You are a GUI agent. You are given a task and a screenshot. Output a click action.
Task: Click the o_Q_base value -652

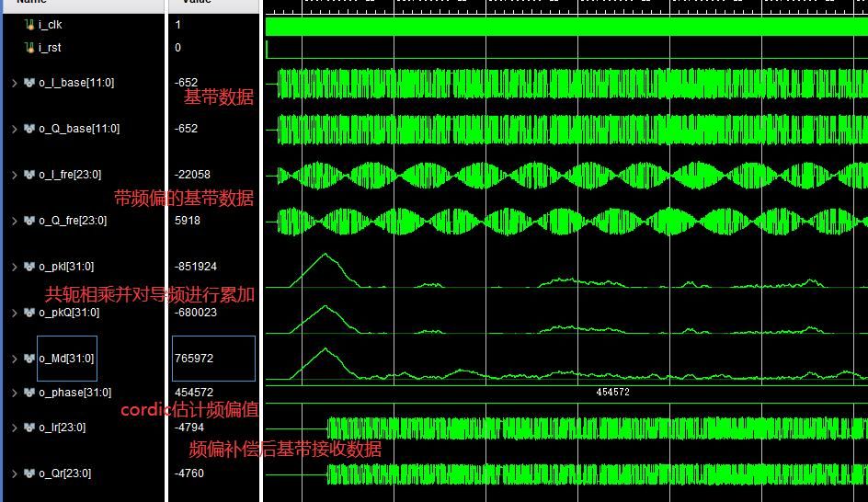pos(186,129)
